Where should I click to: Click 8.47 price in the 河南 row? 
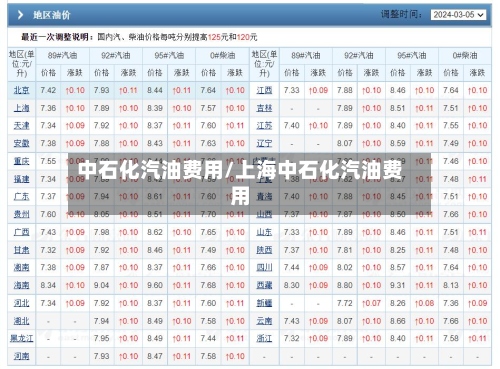tap(155, 356)
